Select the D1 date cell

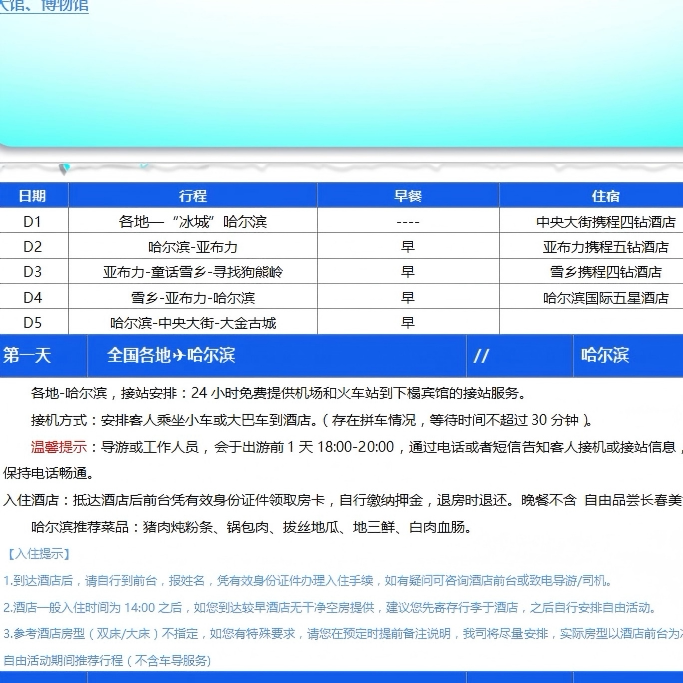32,222
